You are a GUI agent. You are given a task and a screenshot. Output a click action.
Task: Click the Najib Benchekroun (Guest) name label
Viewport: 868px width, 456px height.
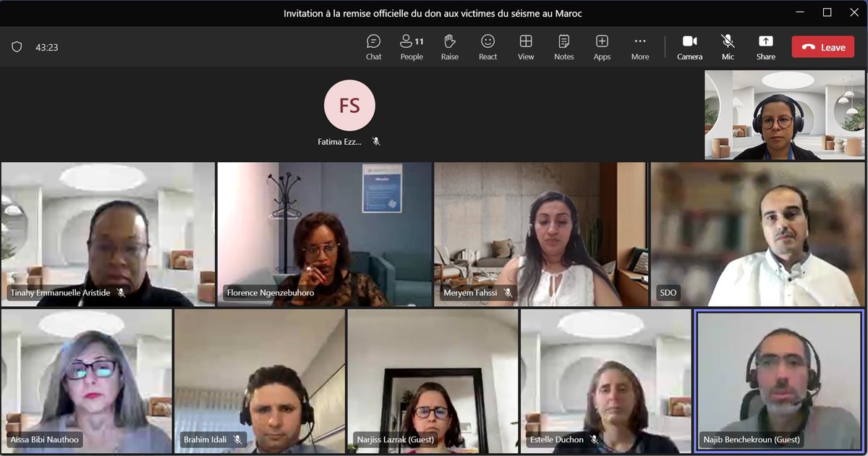point(752,440)
